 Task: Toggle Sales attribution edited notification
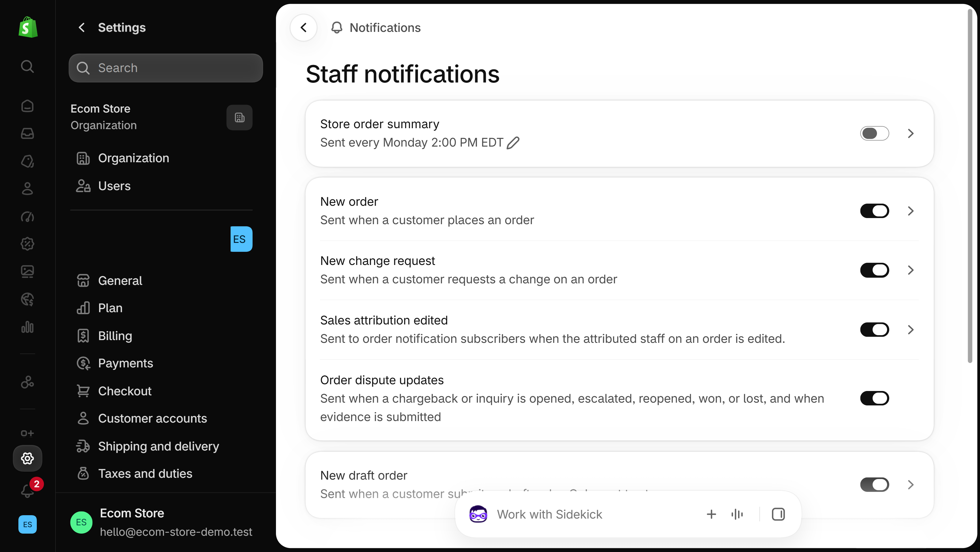(874, 330)
